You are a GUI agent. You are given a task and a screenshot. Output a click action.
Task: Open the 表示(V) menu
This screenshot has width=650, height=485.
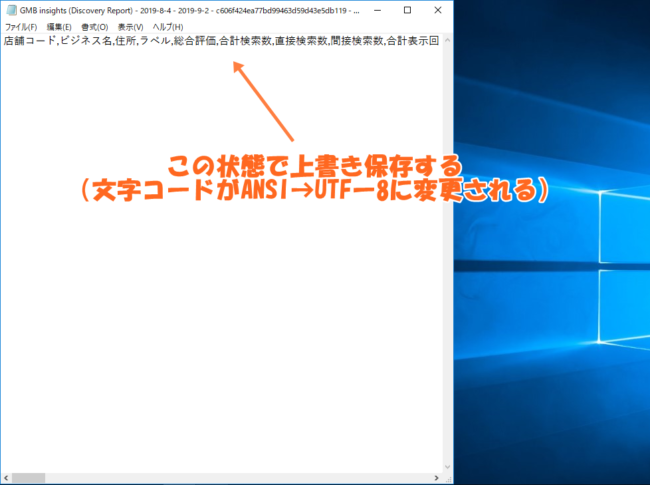pos(130,27)
